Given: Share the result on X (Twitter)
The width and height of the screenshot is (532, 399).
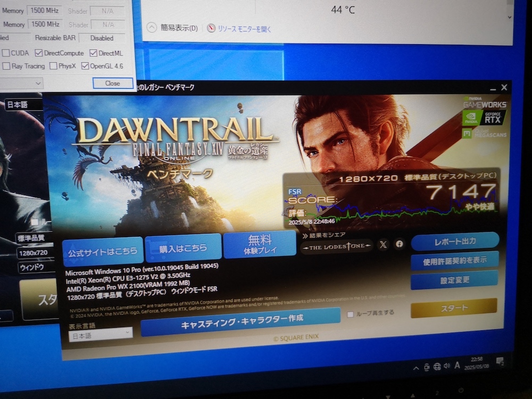Looking at the screenshot, I should (x=383, y=245).
